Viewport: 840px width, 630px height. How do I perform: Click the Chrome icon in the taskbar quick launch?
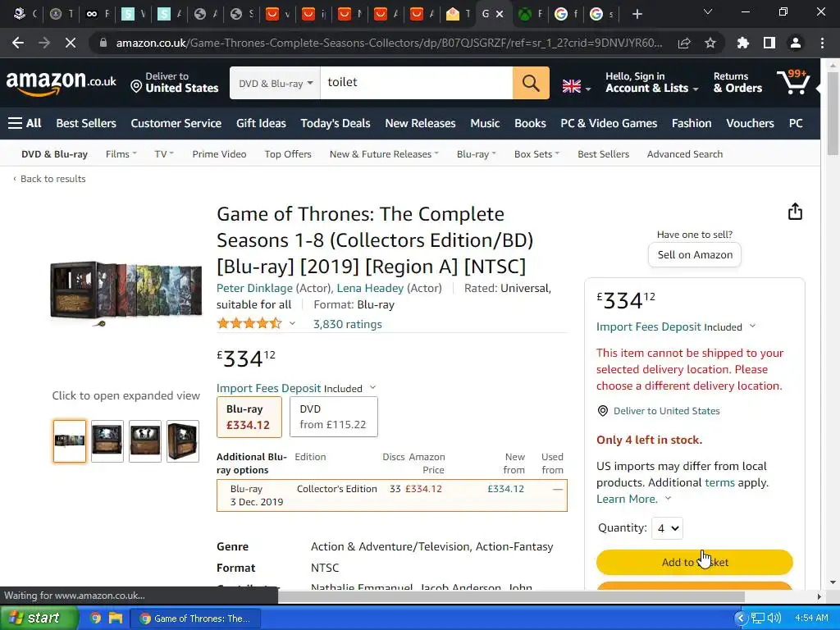[x=95, y=619]
